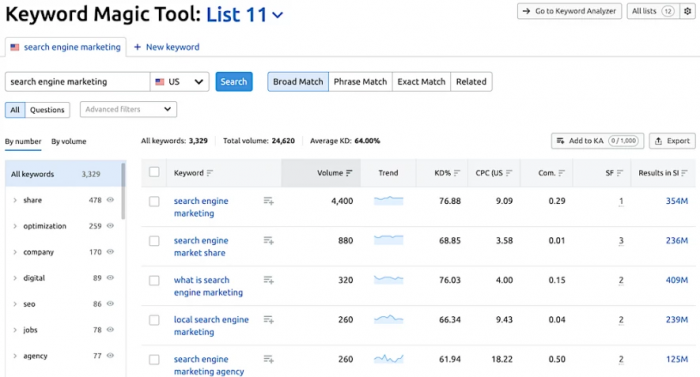Click the keyword search input field
The image size is (700, 377).
[x=78, y=82]
